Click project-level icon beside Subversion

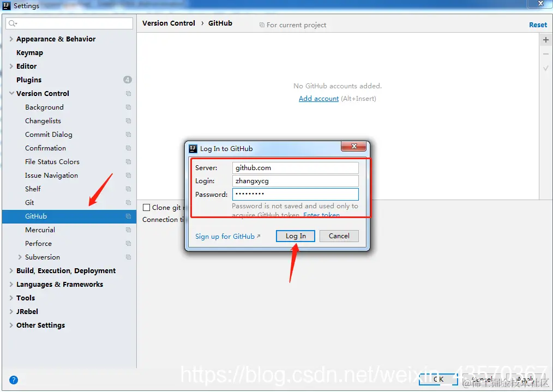(128, 257)
